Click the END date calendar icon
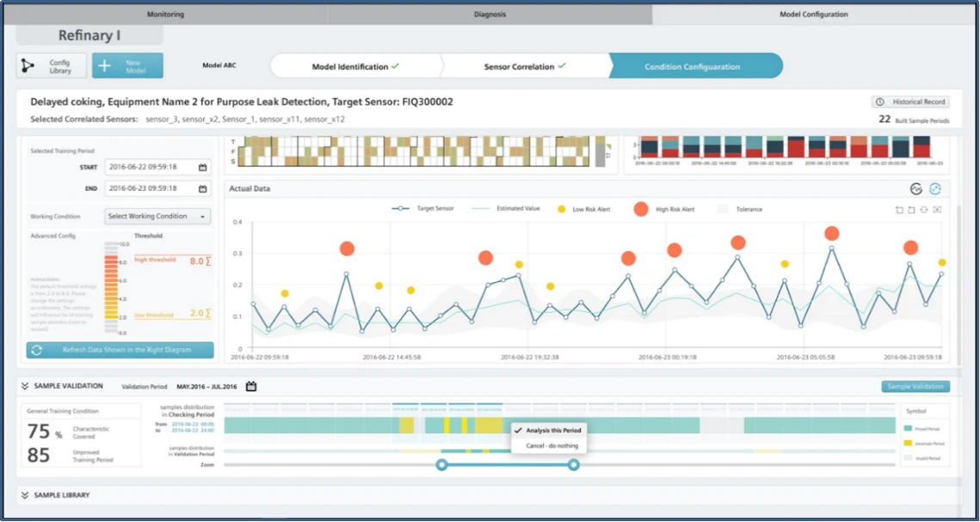 pos(203,188)
